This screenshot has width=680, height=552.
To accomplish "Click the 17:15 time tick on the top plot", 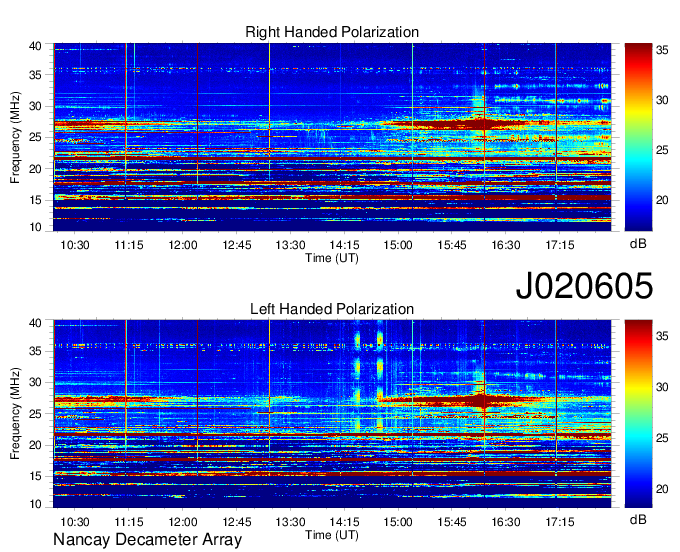I will 559,245.
